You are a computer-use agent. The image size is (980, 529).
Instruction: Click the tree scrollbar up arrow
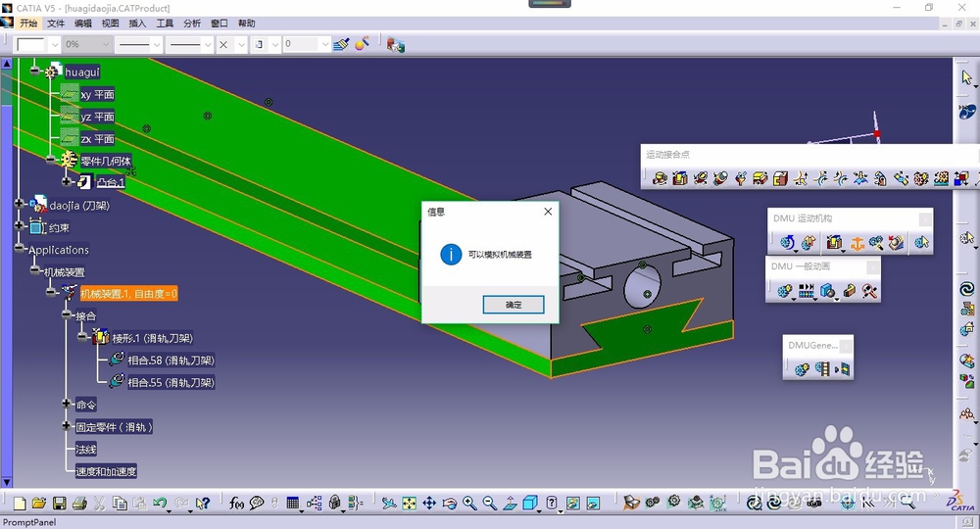click(x=6, y=63)
